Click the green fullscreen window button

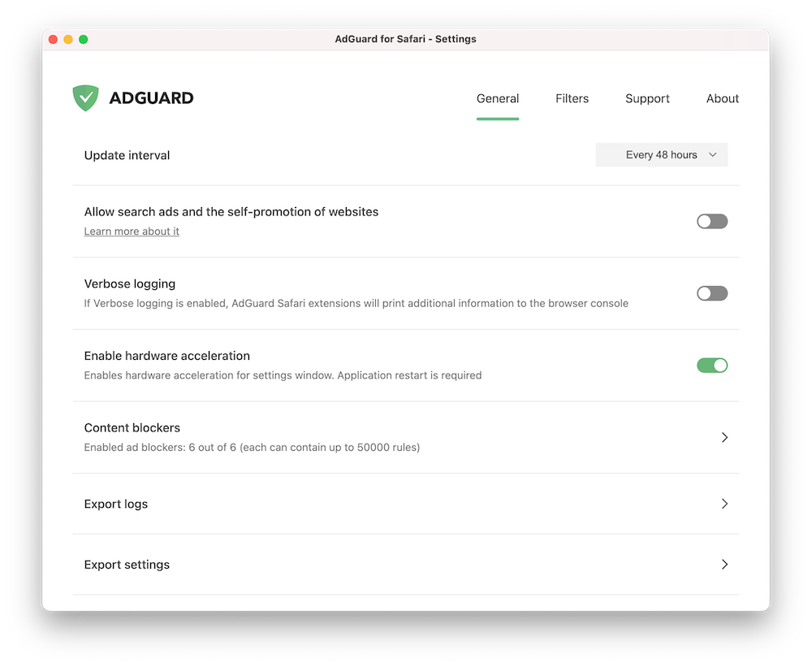tap(83, 39)
